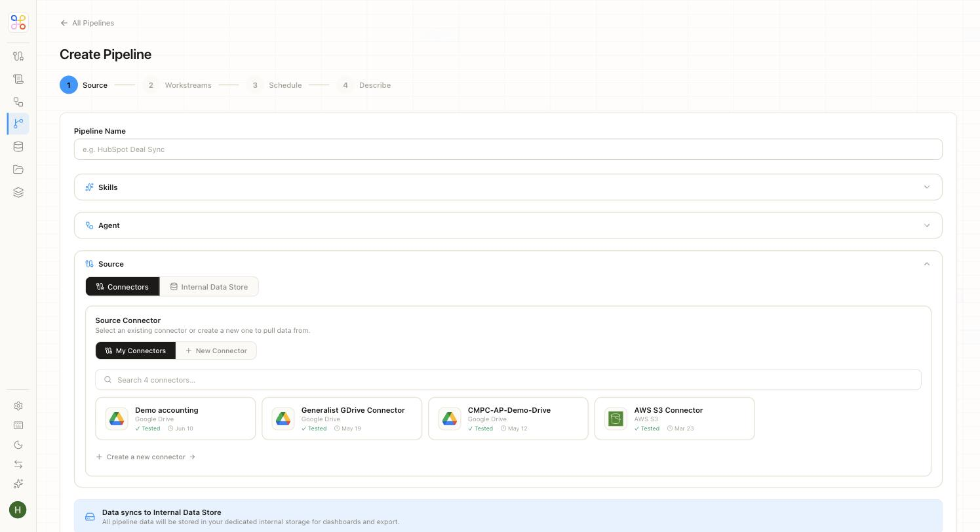
Task: Click the Search 4 connectors field
Action: click(x=508, y=380)
